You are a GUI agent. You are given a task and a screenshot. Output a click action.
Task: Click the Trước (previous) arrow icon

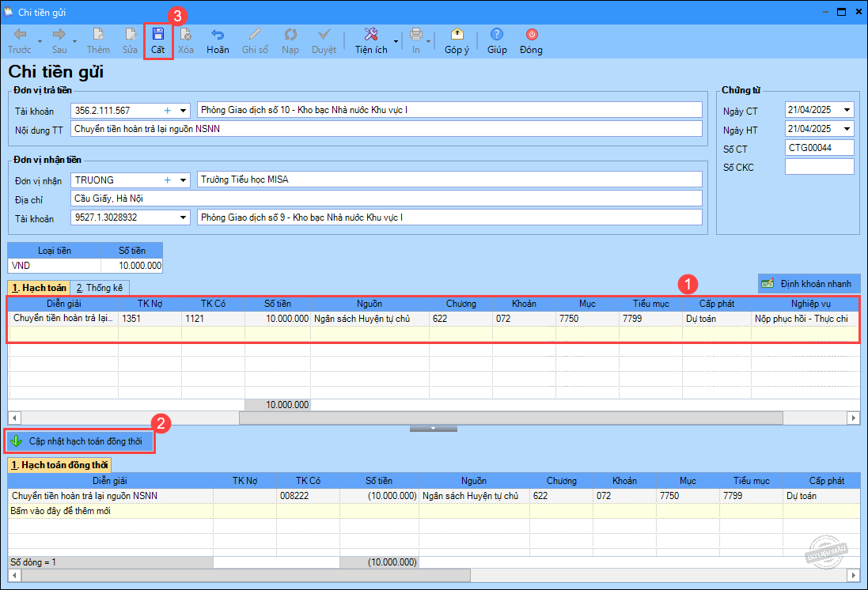point(19,35)
